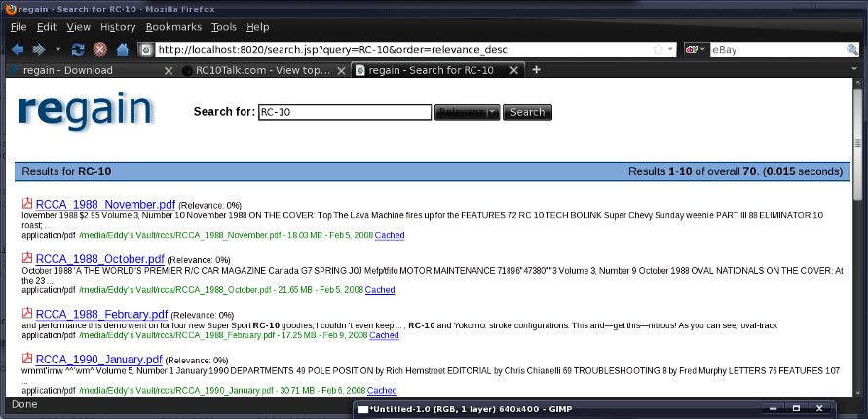868x419 pixels.
Task: Click the 'Results for RC-10' header text
Action: click(66, 171)
